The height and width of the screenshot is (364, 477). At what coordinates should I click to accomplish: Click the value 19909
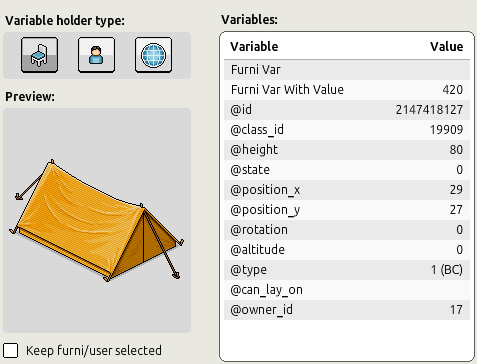[446, 130]
